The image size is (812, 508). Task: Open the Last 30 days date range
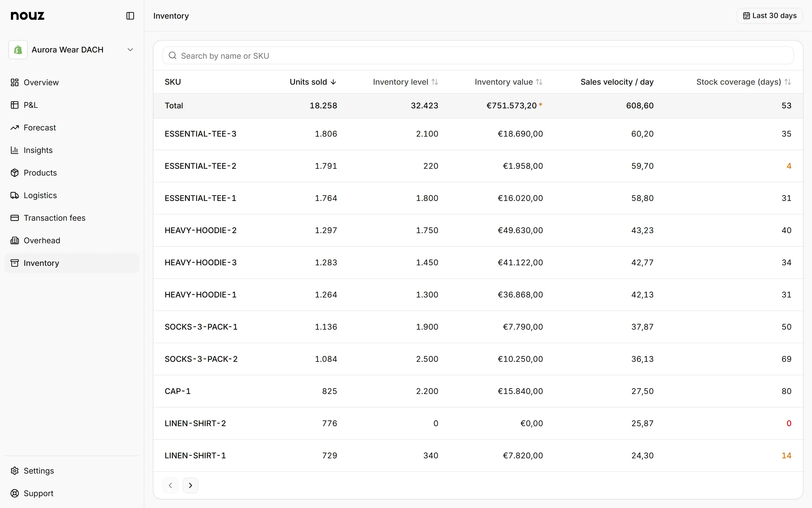pos(769,16)
